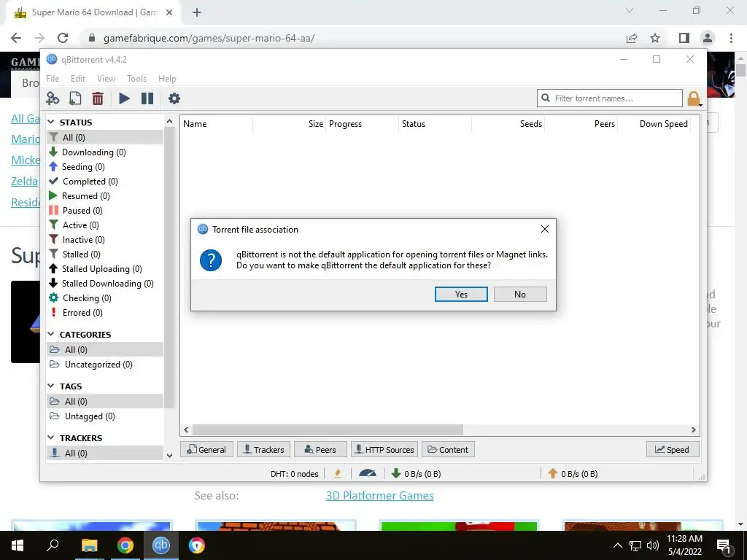Select All (0) under TAGS
This screenshot has width=747, height=560.
coord(105,402)
